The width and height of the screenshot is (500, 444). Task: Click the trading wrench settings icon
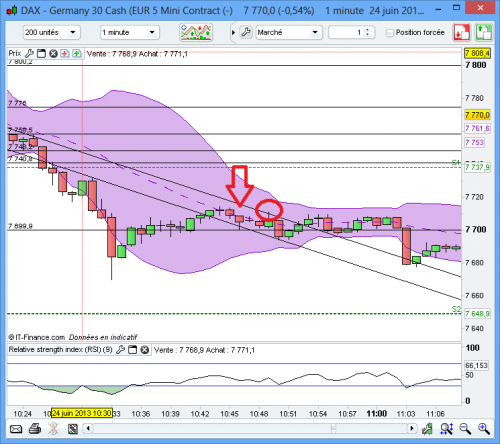tap(246, 32)
